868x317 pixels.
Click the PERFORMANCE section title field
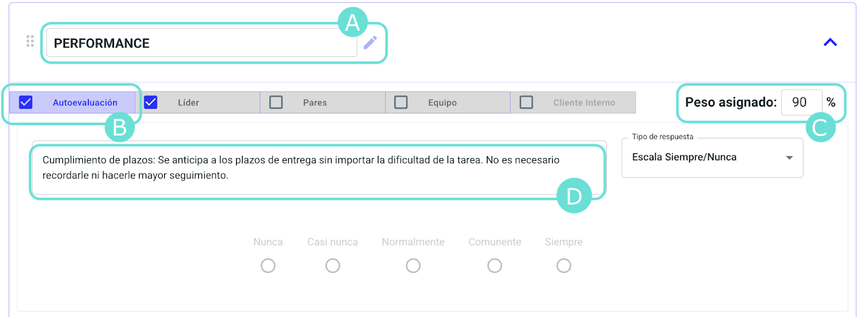pyautogui.click(x=201, y=43)
